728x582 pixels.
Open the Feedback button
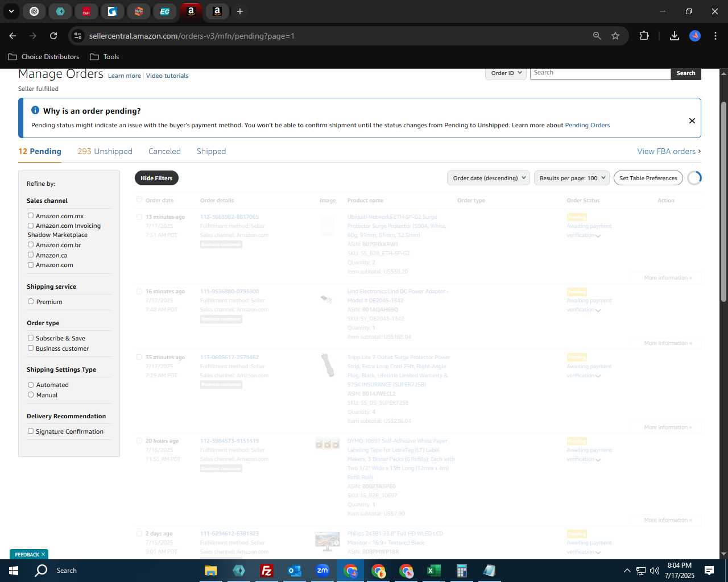coord(30,554)
